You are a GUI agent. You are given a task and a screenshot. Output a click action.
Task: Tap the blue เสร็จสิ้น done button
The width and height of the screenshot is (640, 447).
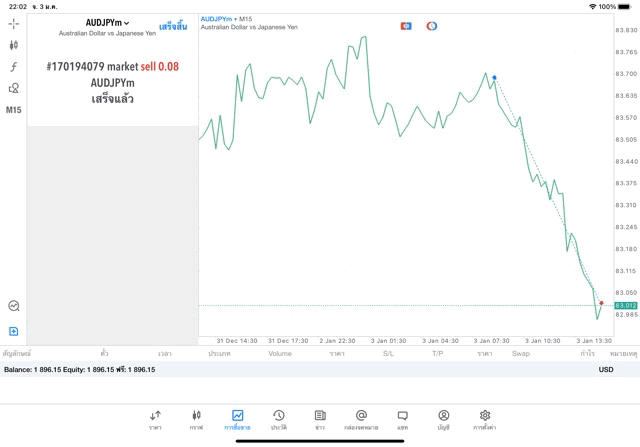click(x=173, y=24)
